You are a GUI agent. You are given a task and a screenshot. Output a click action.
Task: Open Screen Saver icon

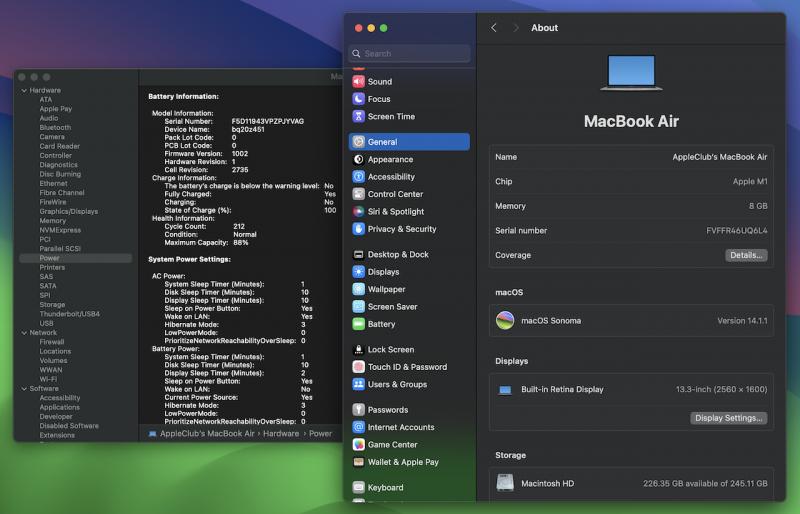359,306
